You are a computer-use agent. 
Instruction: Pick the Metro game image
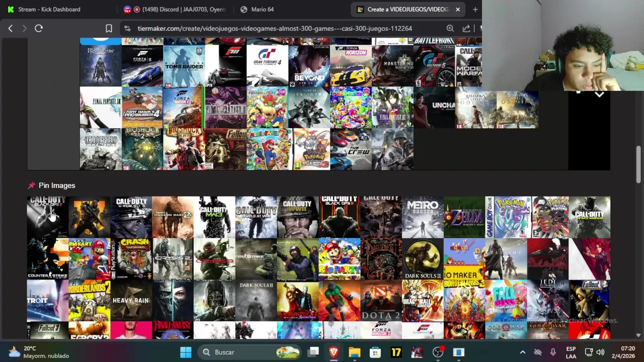pyautogui.click(x=423, y=217)
